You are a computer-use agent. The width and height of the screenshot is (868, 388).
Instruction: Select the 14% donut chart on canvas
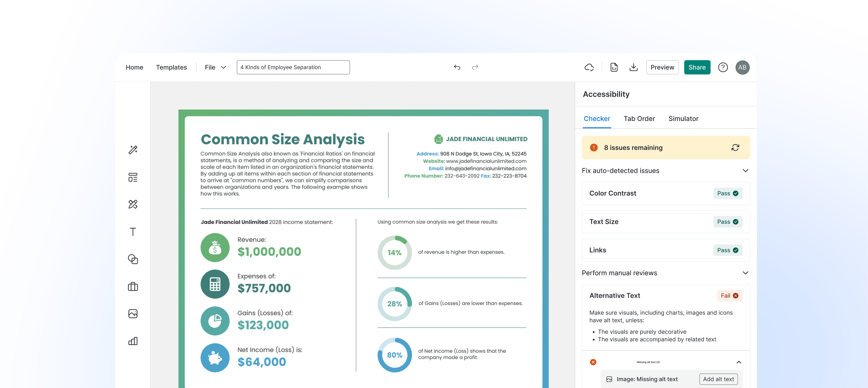(395, 252)
